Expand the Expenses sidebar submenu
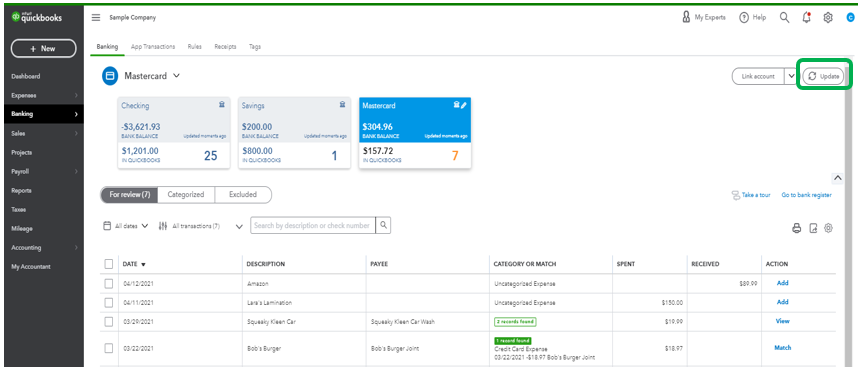 [x=76, y=95]
